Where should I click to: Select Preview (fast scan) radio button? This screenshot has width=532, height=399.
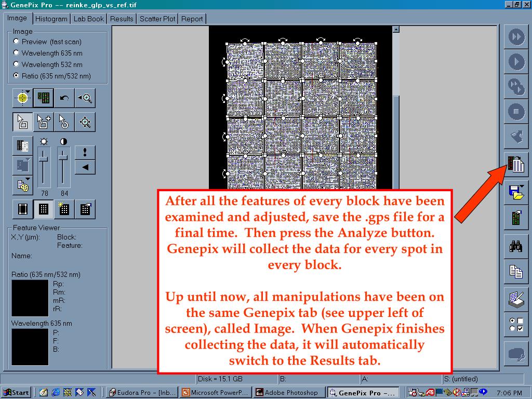16,42
